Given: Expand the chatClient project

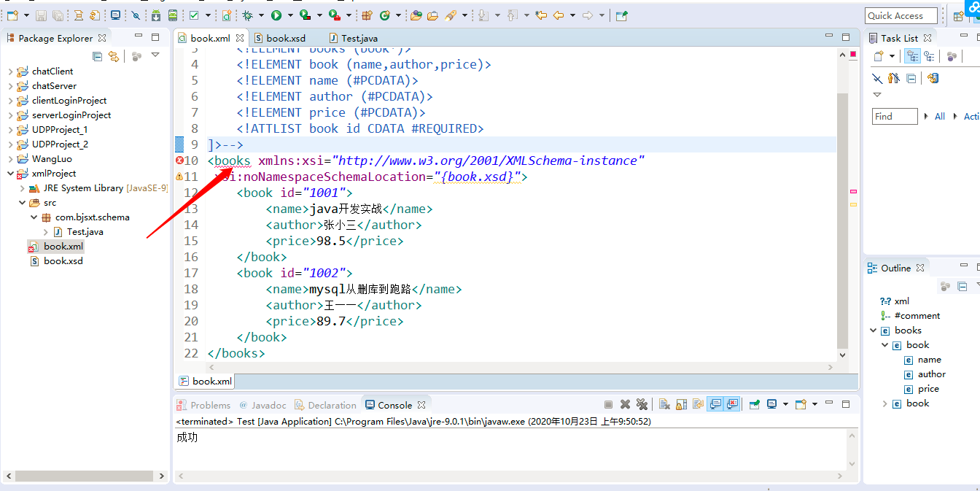Looking at the screenshot, I should coord(10,71).
